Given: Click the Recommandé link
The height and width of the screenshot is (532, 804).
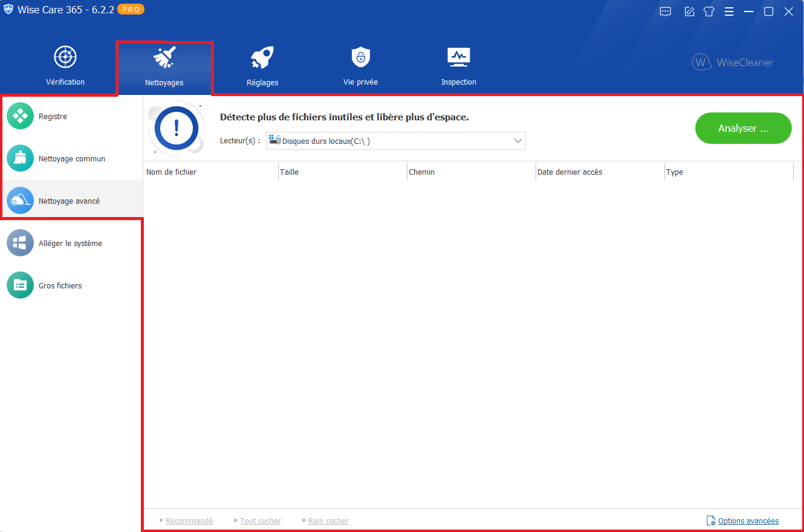Looking at the screenshot, I should (x=189, y=521).
